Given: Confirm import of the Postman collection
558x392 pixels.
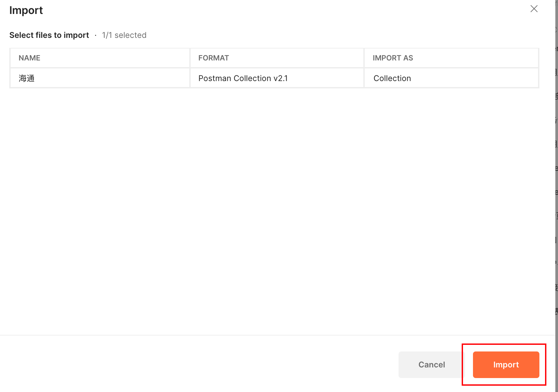Looking at the screenshot, I should (x=506, y=364).
